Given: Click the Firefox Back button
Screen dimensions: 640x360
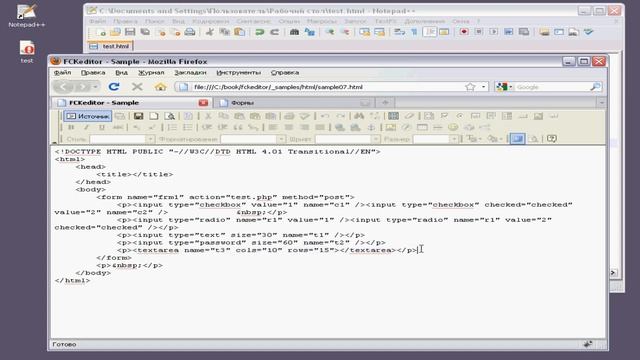Looking at the screenshot, I should pyautogui.click(x=63, y=87).
